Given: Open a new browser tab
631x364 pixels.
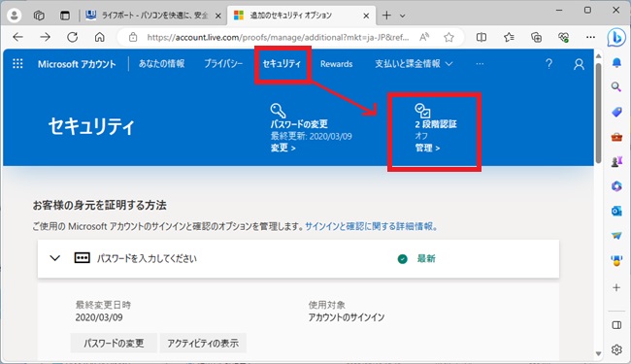Looking at the screenshot, I should click(x=386, y=16).
